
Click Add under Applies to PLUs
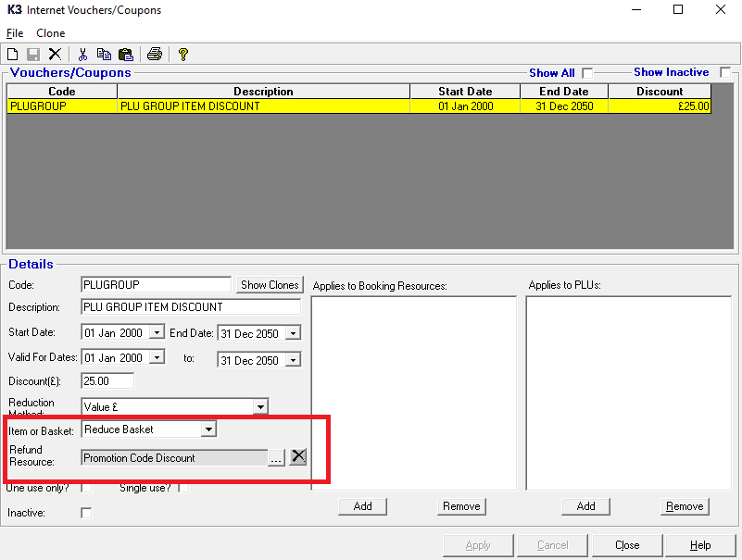click(585, 506)
